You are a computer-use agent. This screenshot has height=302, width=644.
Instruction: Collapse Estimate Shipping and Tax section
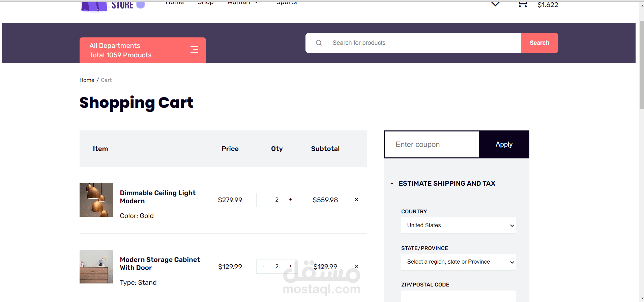coord(392,184)
